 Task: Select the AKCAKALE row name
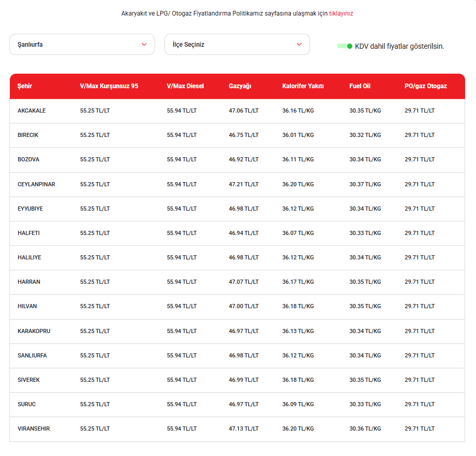32,110
